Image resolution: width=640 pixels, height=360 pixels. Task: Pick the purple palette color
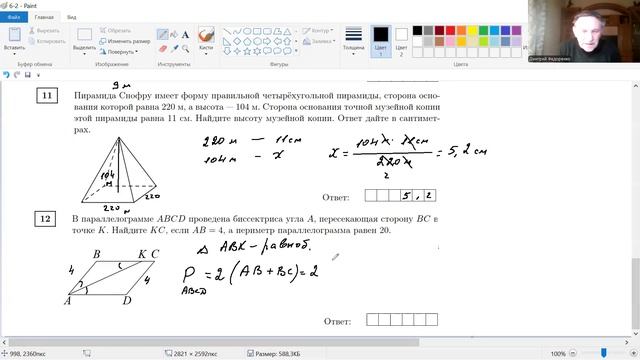pos(516,31)
